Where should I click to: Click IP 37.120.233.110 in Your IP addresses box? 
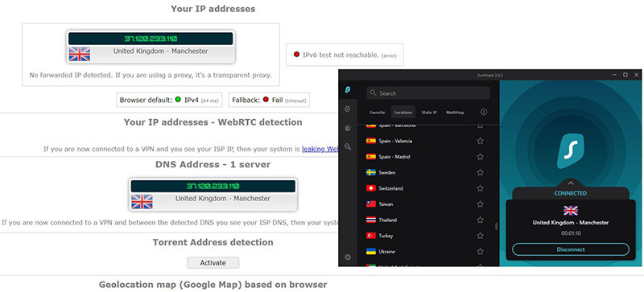151,39
